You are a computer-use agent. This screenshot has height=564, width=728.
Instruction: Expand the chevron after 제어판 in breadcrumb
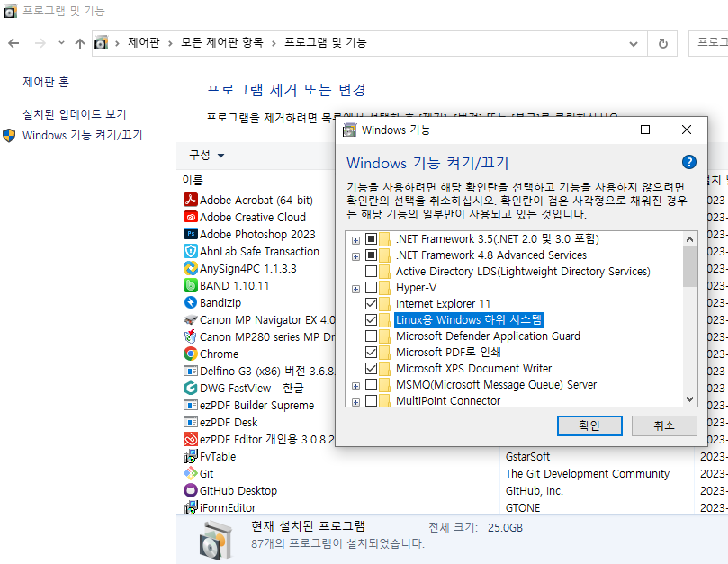[170, 44]
